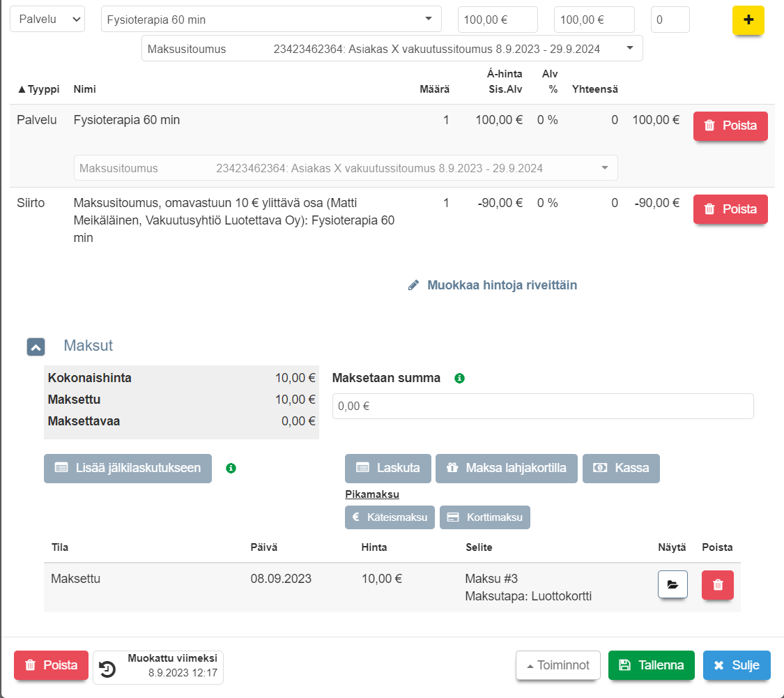Click the Maksa lahjakortilla button

click(506, 468)
